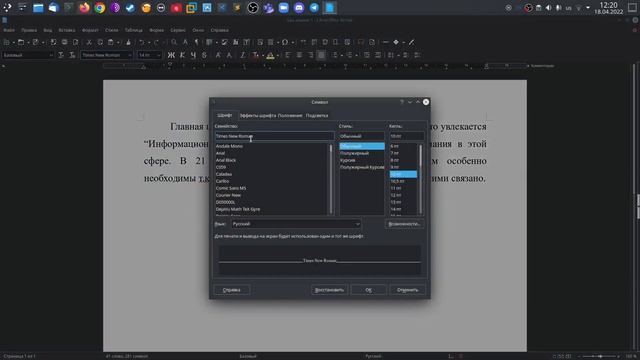Click the Find and Replace magnifier icon
The height and width of the screenshot is (360, 640).
[x=174, y=42]
